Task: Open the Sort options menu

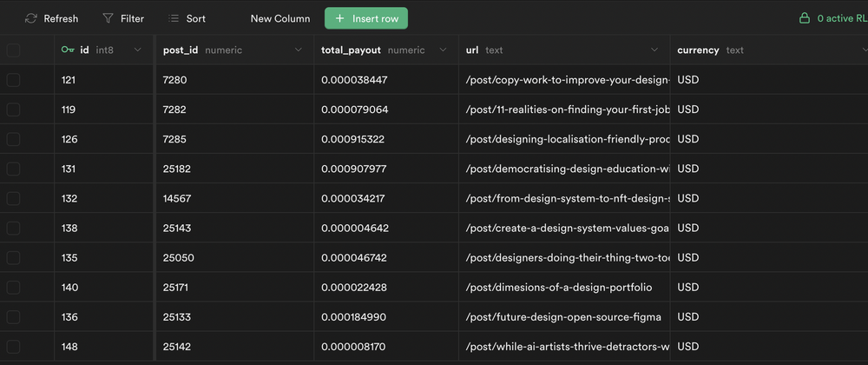Action: point(186,18)
